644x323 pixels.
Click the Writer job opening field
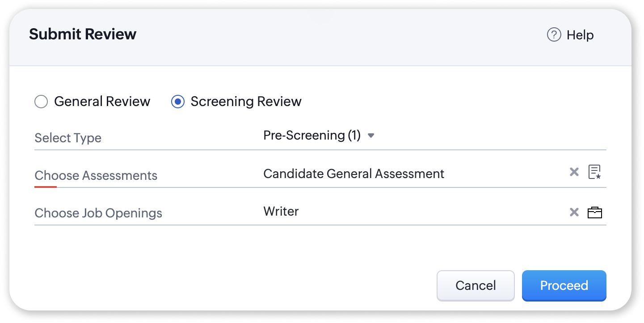(x=281, y=211)
